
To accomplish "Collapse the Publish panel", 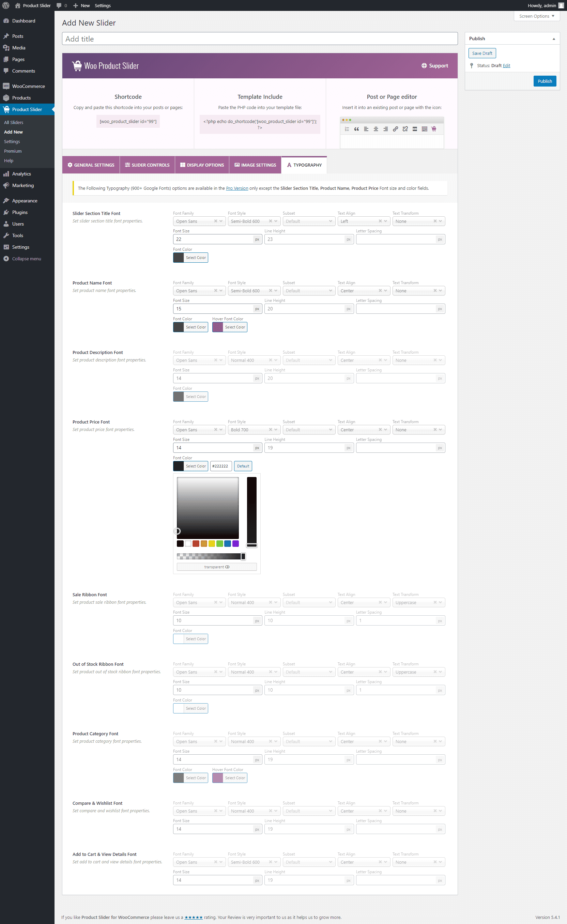I will click(x=553, y=38).
